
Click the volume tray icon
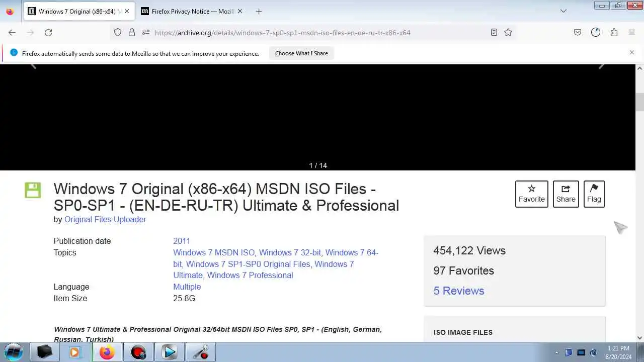pos(593,352)
